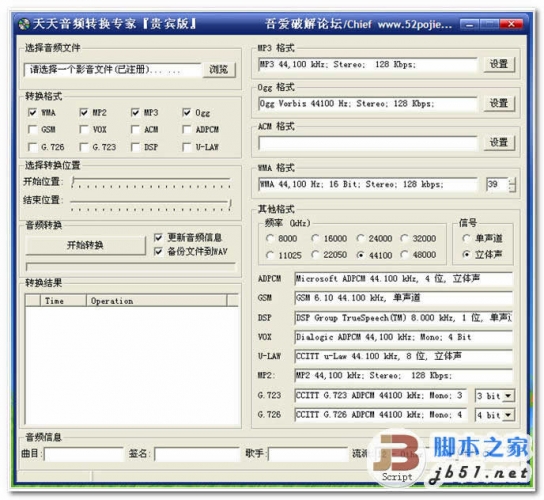Click the Operation column header
This screenshot has height=500, width=544.
(156, 301)
